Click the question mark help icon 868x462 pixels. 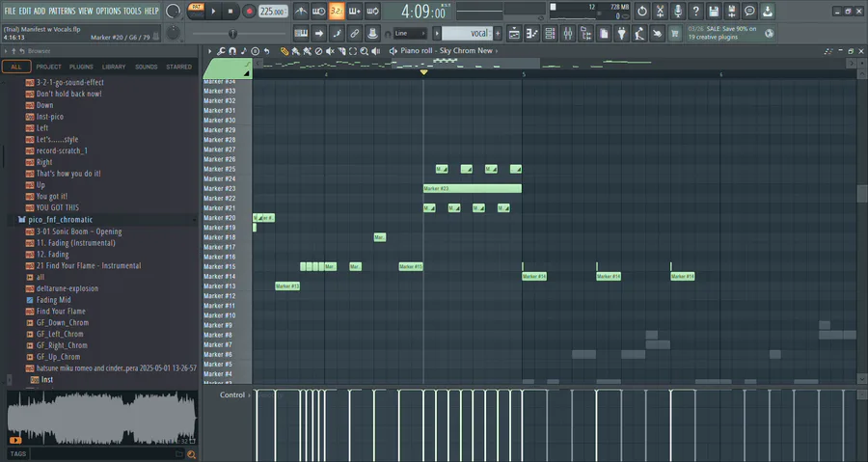(695, 11)
